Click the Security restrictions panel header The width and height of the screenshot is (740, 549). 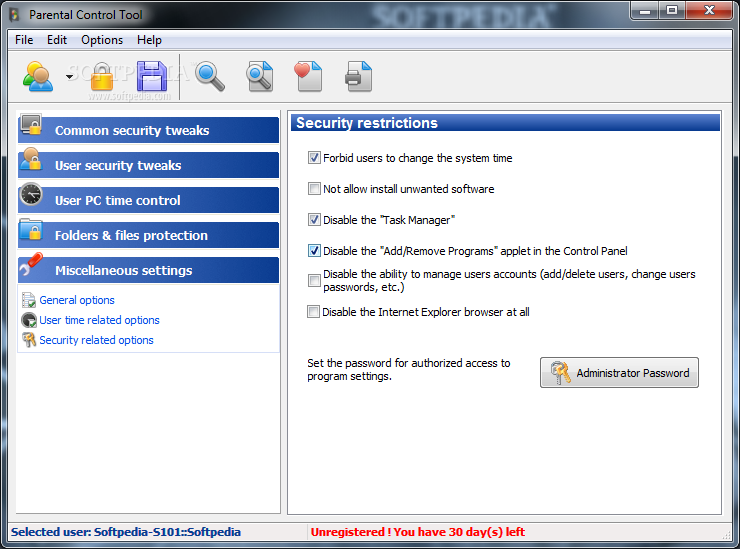point(505,123)
